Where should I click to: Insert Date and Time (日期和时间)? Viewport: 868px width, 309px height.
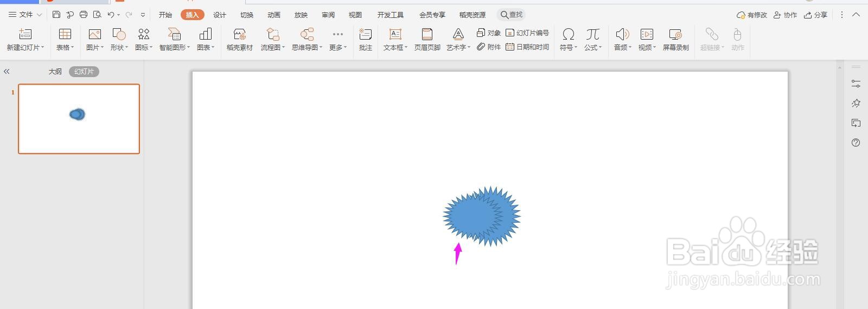pos(527,47)
